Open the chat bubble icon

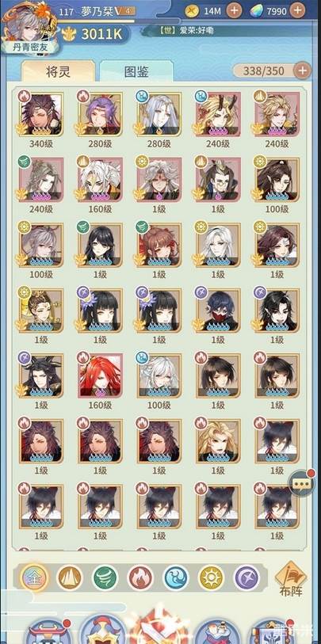[x=301, y=482]
